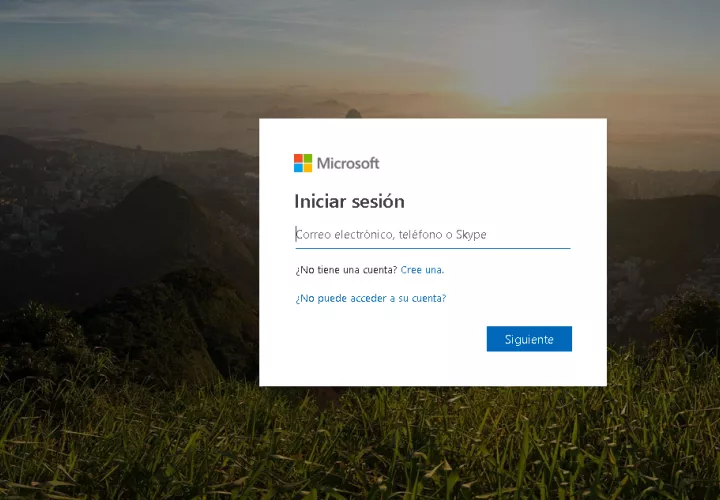The width and height of the screenshot is (720, 500).
Task: Click the Microsoft four-color logo icon
Action: click(x=303, y=163)
